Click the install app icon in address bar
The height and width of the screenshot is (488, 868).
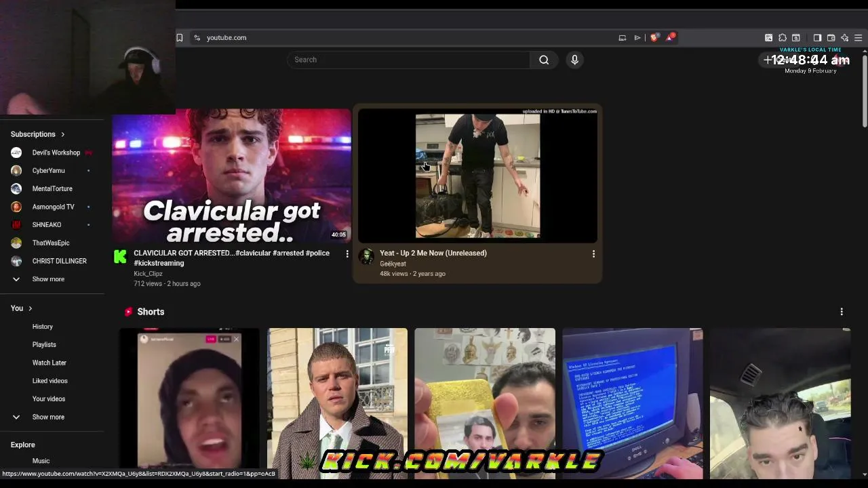622,38
